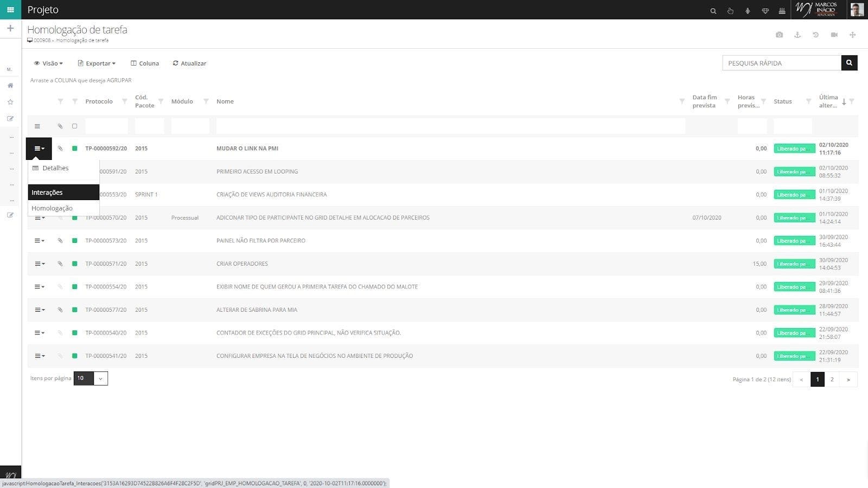Viewport: 868px width, 488px height.
Task: Open row actions menu for TP-00000573/20
Action: click(40, 241)
